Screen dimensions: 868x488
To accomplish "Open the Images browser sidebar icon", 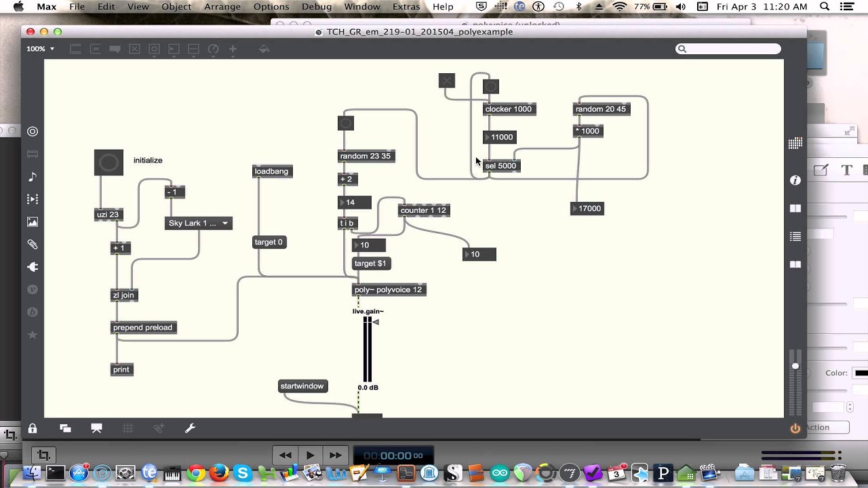I will point(33,222).
